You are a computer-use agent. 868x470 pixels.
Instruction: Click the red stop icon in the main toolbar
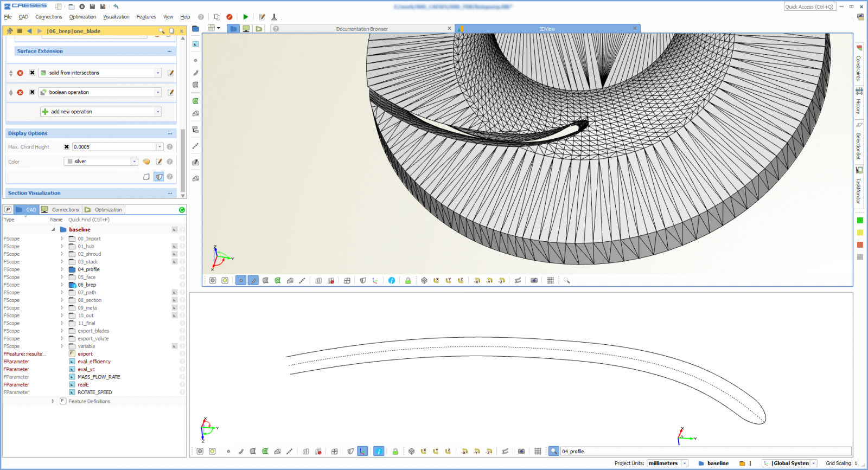[229, 17]
